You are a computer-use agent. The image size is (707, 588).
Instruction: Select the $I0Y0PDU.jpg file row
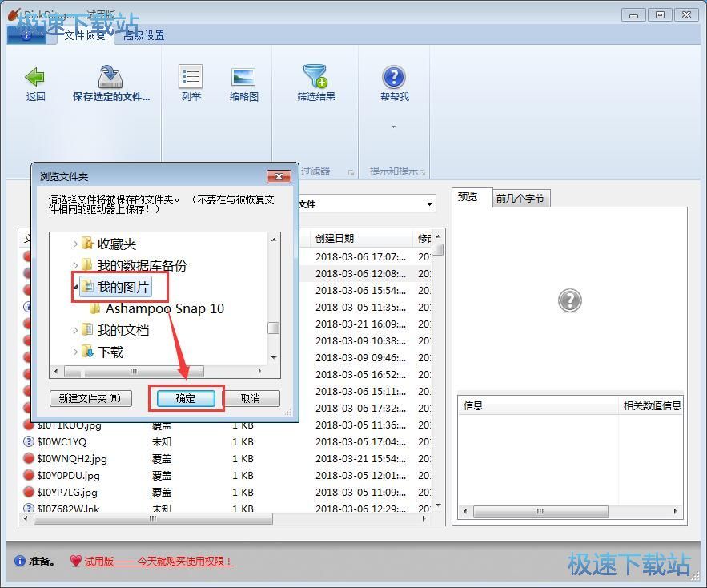(x=226, y=475)
